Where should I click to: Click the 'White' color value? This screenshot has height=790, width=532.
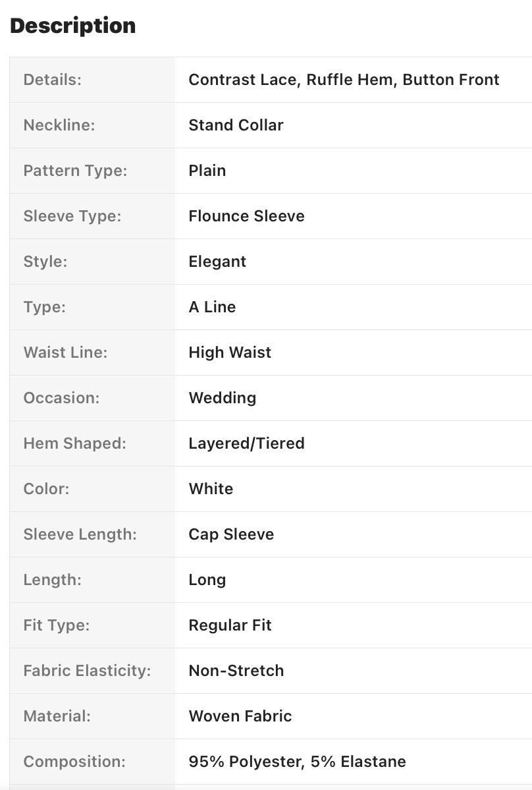[211, 489]
